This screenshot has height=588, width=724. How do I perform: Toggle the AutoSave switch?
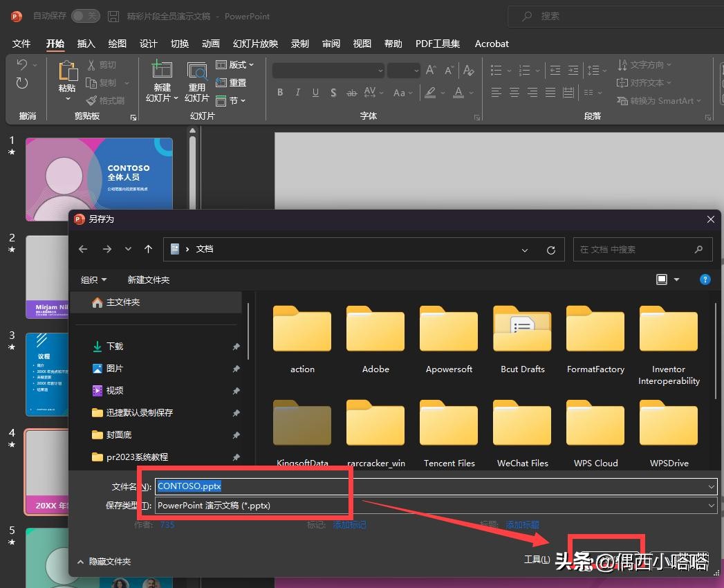point(85,16)
